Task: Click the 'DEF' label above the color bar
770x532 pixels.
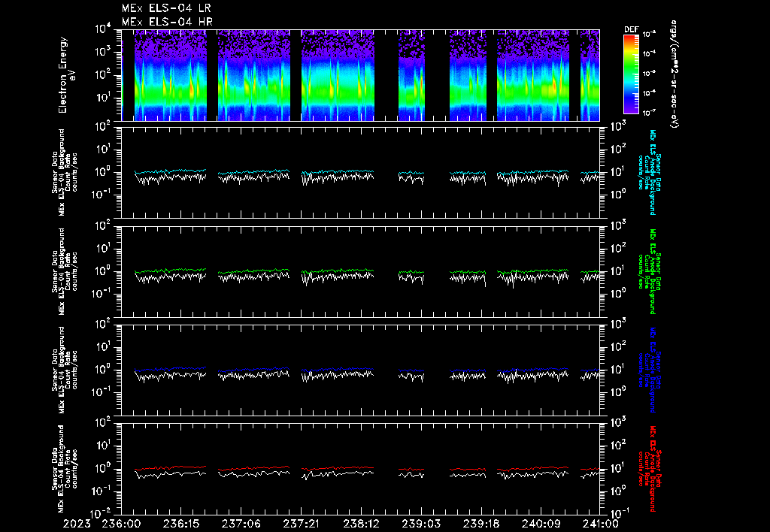Action: [x=631, y=29]
